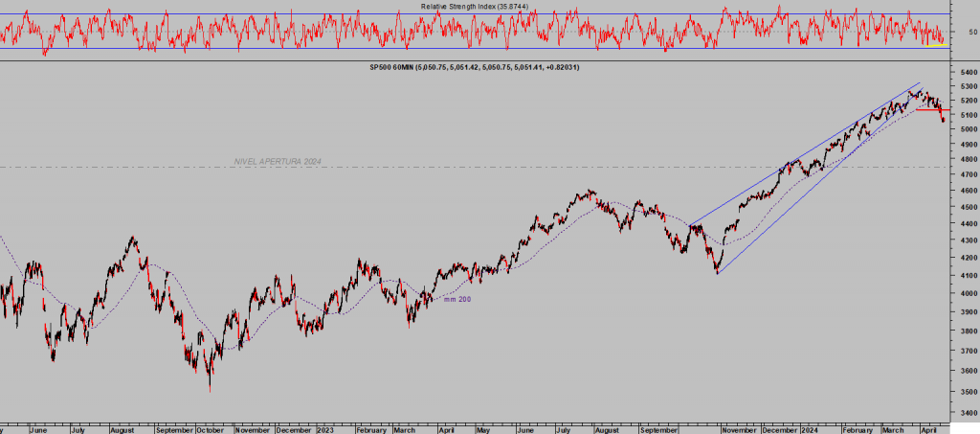This screenshot has height=434, width=980.
Task: Click the 3800 price axis label
Action: coord(968,331)
